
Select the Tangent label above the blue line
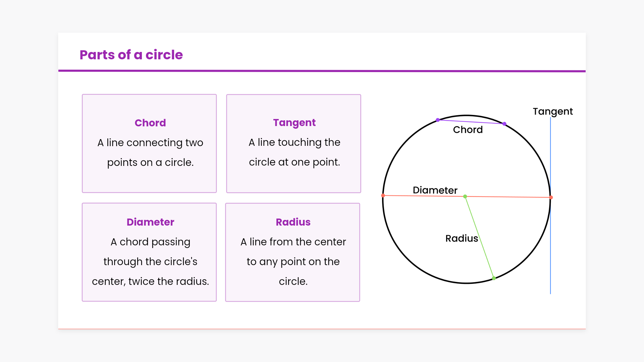[553, 111]
